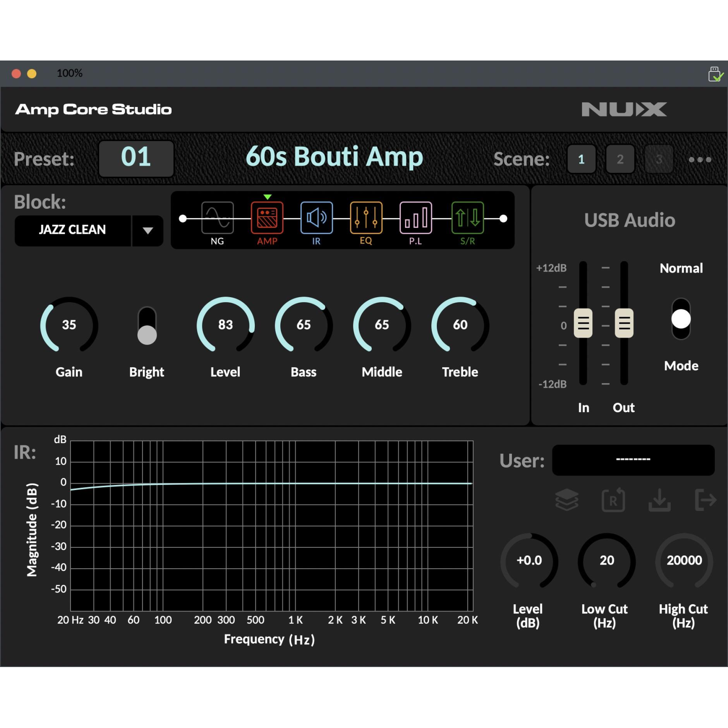Image resolution: width=728 pixels, height=728 pixels.
Task: Click the IR export arrow icon
Action: point(705,500)
